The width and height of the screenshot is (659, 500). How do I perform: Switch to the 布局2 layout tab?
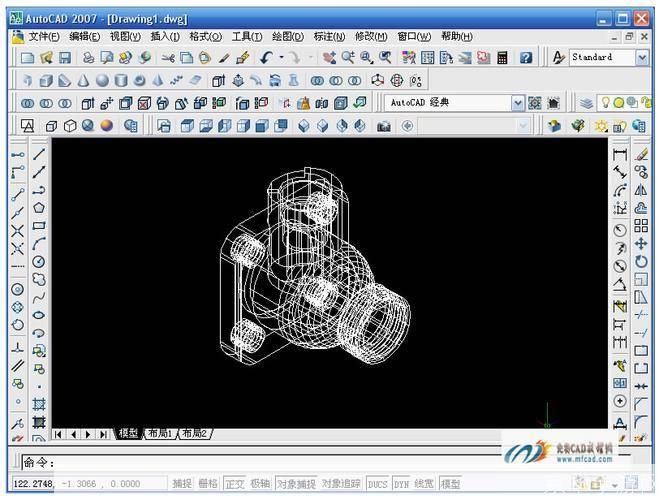(x=195, y=434)
